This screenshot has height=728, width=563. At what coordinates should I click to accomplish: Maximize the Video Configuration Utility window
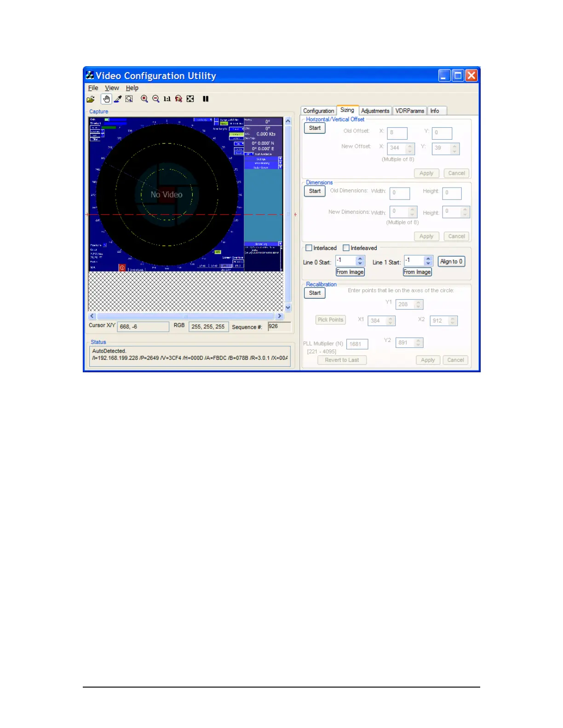tap(458, 75)
